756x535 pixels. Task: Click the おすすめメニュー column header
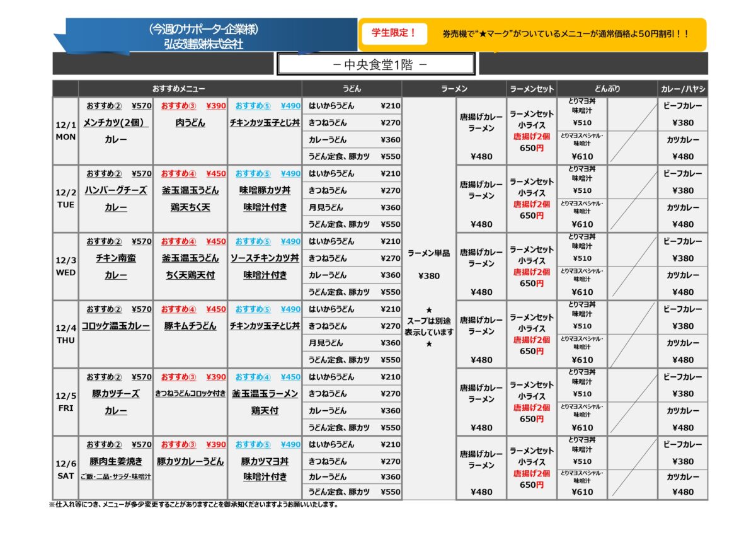(178, 89)
